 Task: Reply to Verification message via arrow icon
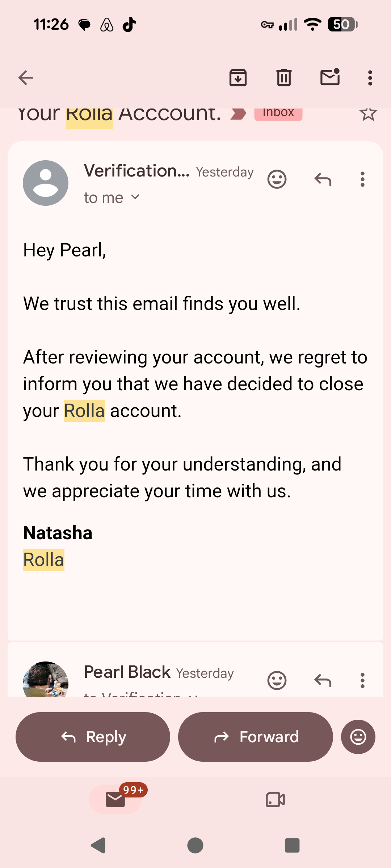pos(323,179)
